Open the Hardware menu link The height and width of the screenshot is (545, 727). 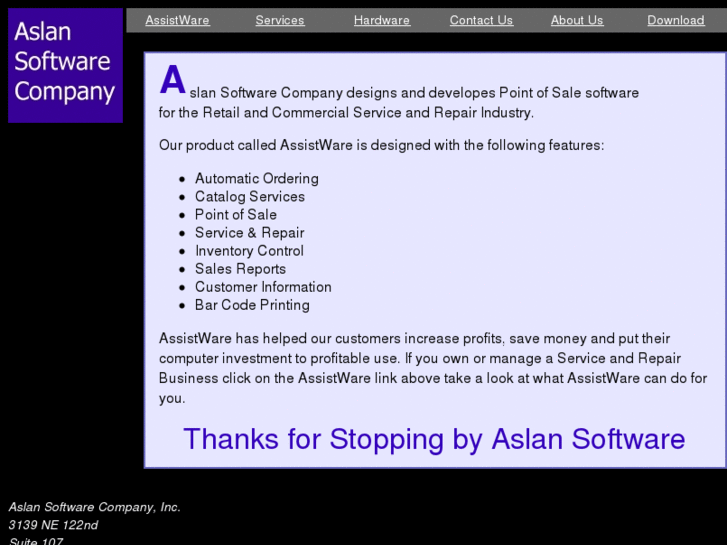(382, 20)
